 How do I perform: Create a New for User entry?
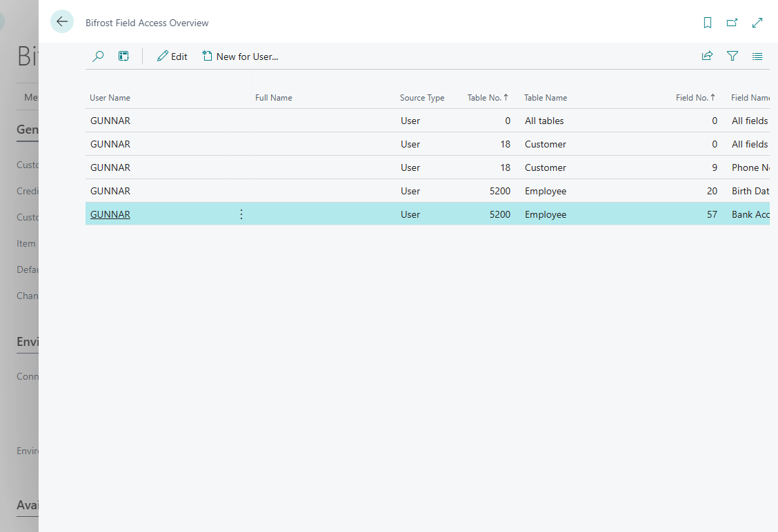pyautogui.click(x=240, y=57)
